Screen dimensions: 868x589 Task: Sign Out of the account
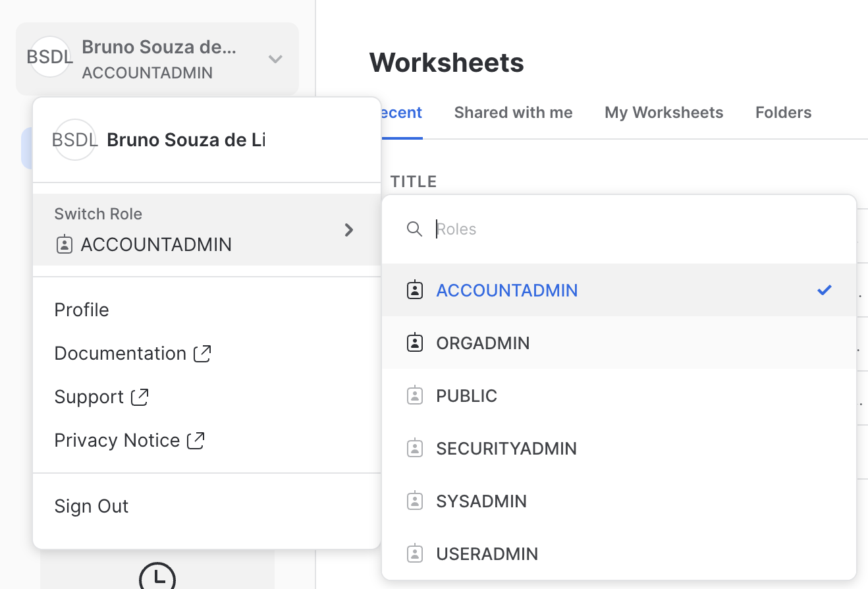point(92,506)
